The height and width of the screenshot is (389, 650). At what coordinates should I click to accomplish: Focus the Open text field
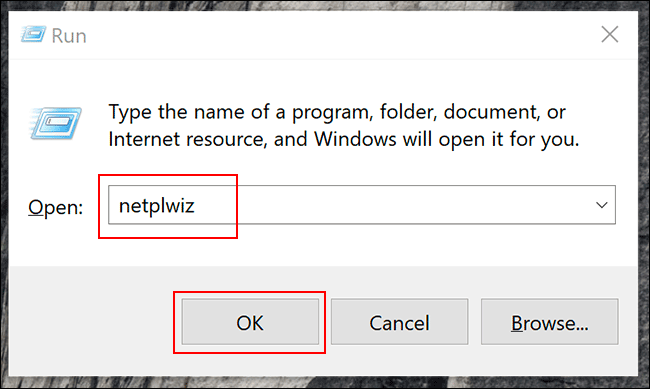coord(362,205)
